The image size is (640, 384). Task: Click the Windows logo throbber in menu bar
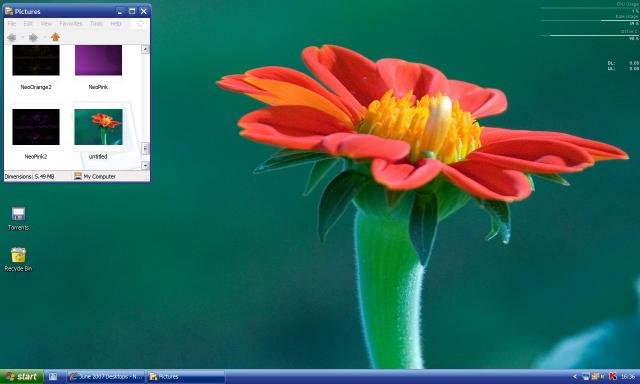tap(140, 24)
